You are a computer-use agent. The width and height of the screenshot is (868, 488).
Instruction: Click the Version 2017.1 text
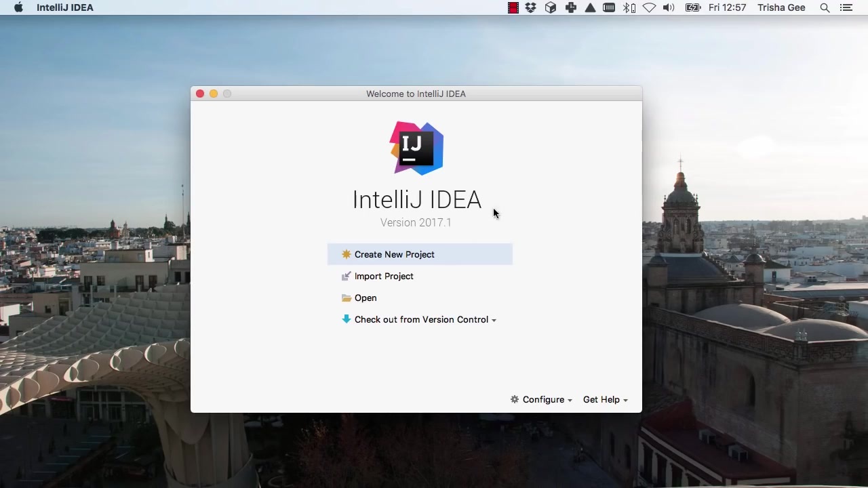(416, 222)
